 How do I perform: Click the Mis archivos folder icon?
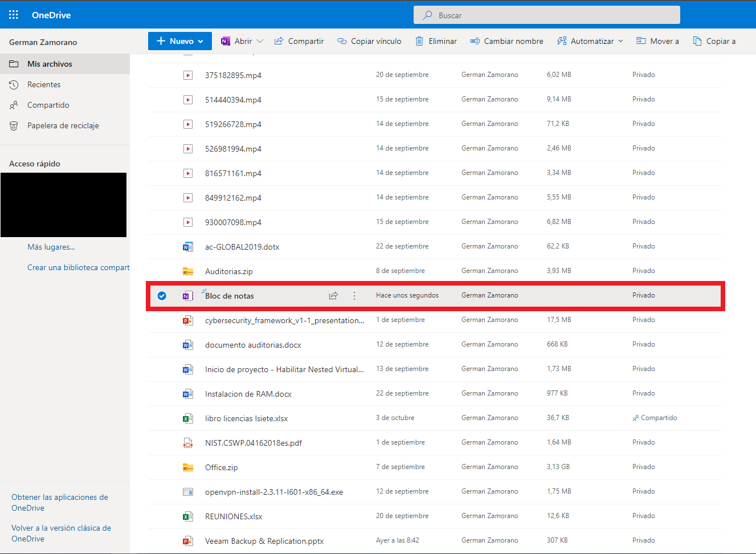tap(14, 64)
